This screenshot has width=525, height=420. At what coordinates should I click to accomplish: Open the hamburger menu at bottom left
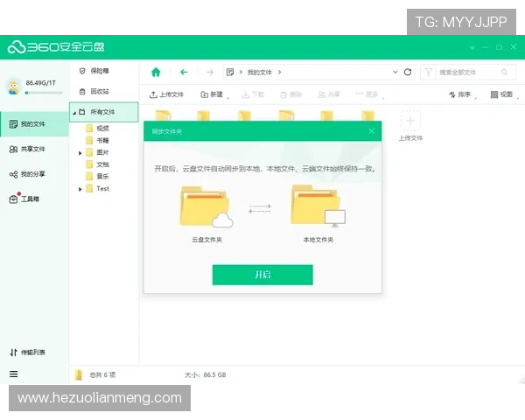[13, 374]
